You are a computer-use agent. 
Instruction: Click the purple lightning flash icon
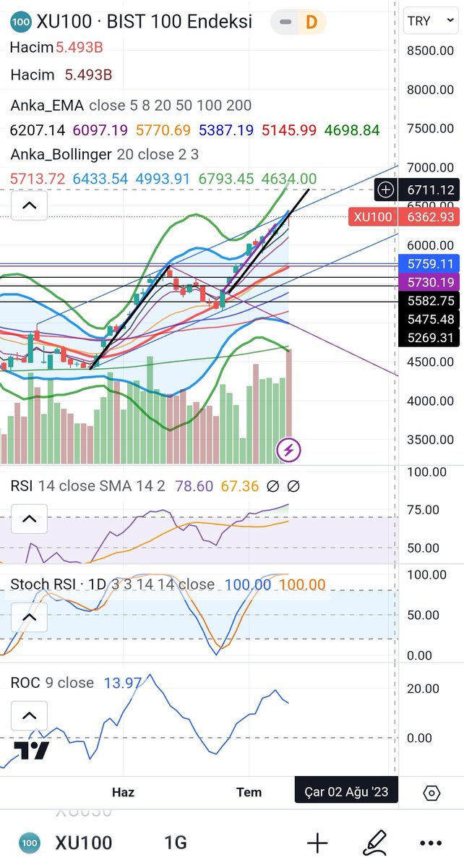(289, 450)
